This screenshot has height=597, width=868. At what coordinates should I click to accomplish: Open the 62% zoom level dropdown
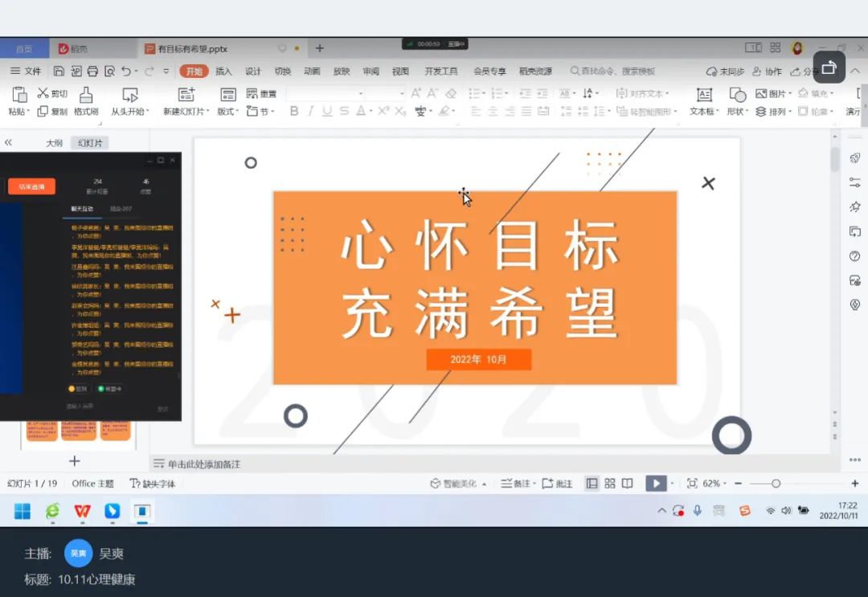715,484
